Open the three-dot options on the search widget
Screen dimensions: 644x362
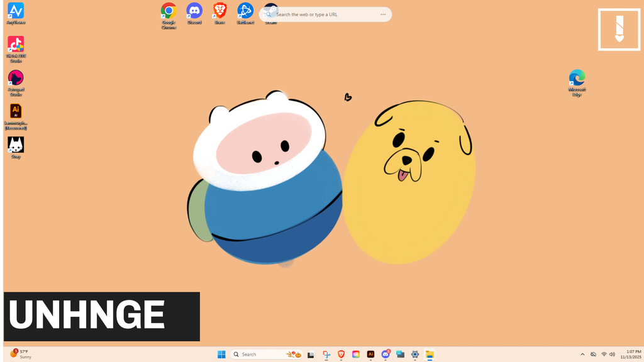pos(383,14)
